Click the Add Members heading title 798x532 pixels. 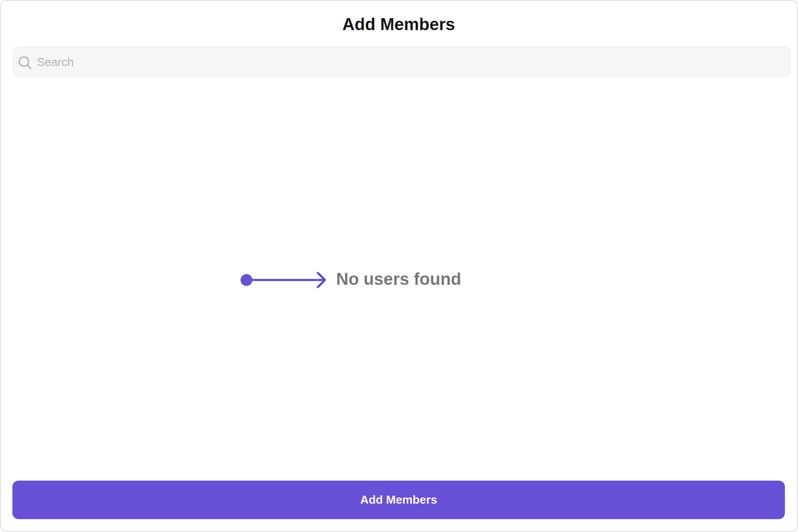click(x=398, y=24)
